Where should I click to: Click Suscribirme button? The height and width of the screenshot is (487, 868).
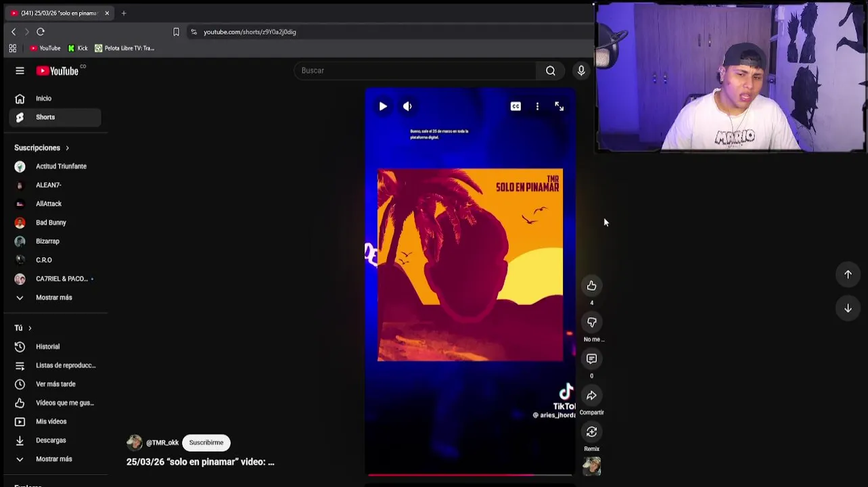coord(206,442)
